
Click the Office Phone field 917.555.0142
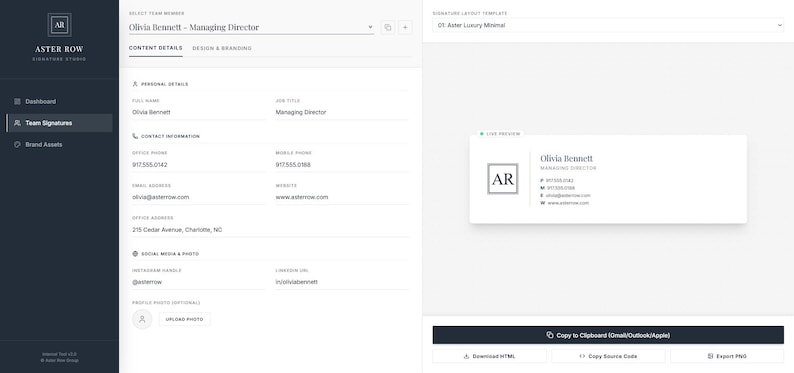click(x=198, y=165)
